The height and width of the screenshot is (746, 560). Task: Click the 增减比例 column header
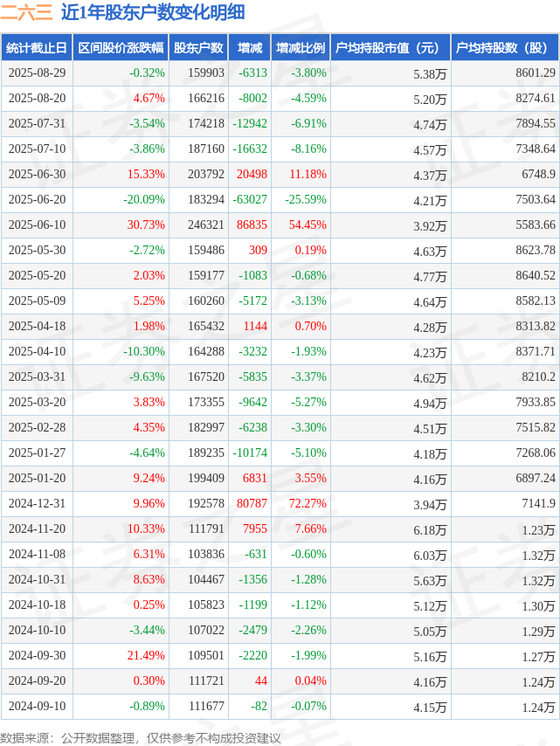coord(301,47)
